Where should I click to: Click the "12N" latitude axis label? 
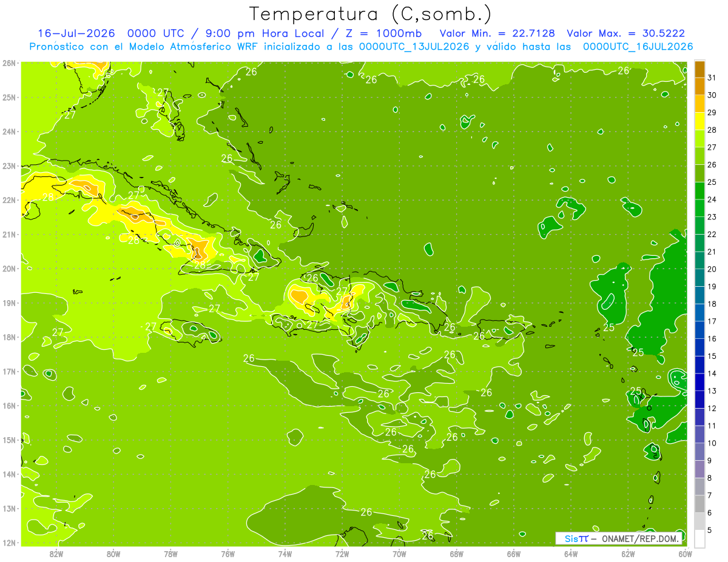coord(9,543)
